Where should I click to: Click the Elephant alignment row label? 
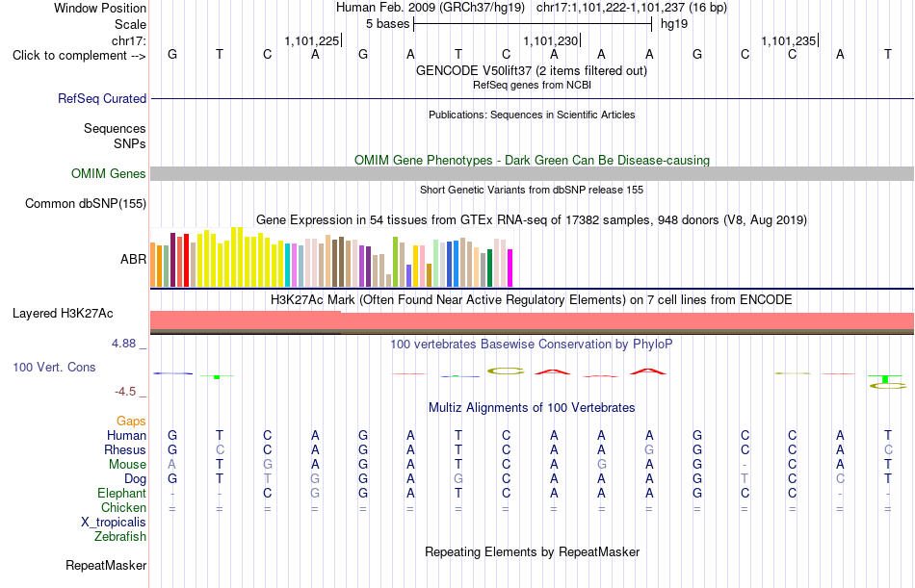[121, 494]
